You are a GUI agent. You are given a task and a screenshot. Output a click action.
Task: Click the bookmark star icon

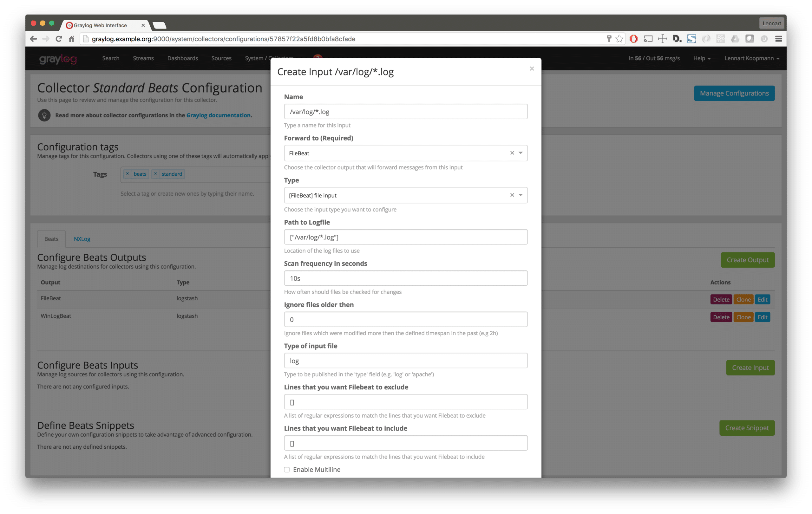pyautogui.click(x=619, y=39)
